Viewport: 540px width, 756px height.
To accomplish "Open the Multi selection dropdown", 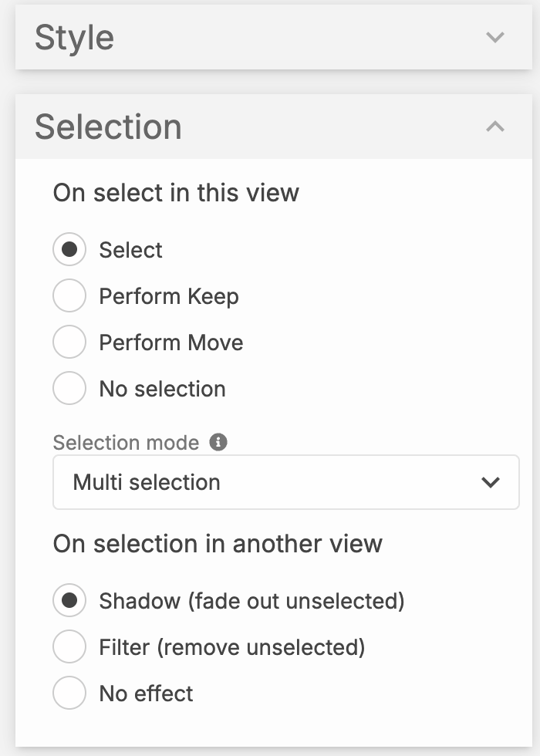I will click(x=285, y=482).
